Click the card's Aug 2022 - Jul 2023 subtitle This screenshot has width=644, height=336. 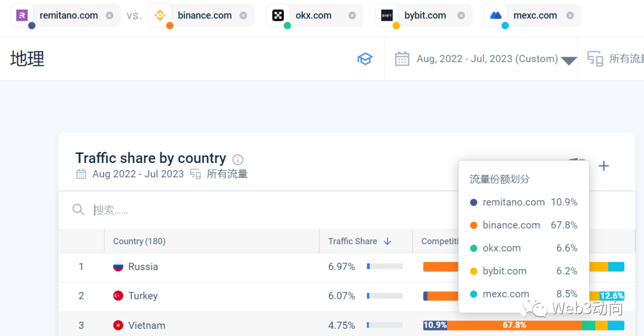tap(138, 174)
